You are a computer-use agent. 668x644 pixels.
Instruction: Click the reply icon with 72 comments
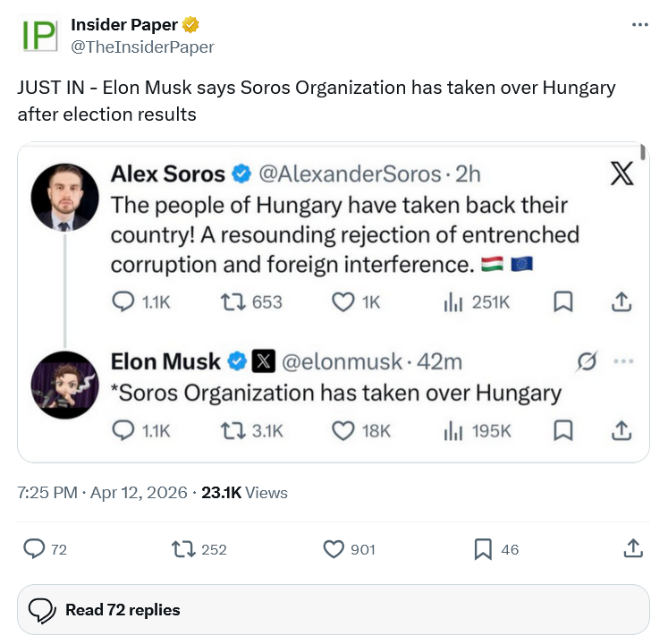(35, 549)
